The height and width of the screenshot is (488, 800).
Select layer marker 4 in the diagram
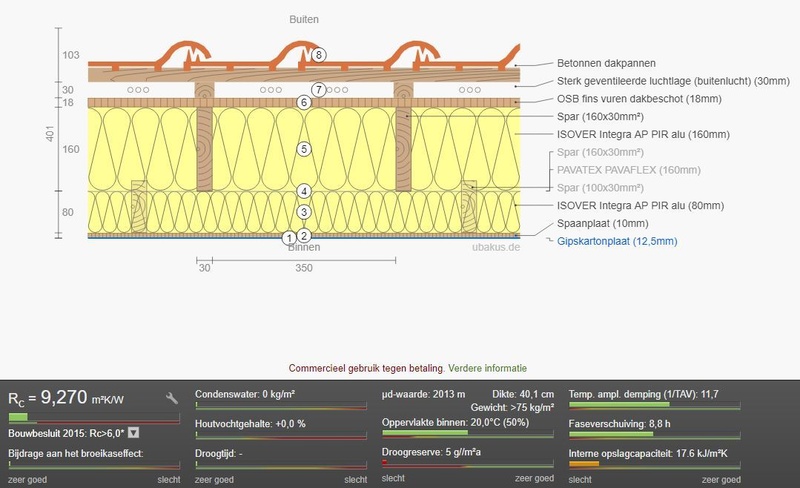click(304, 191)
